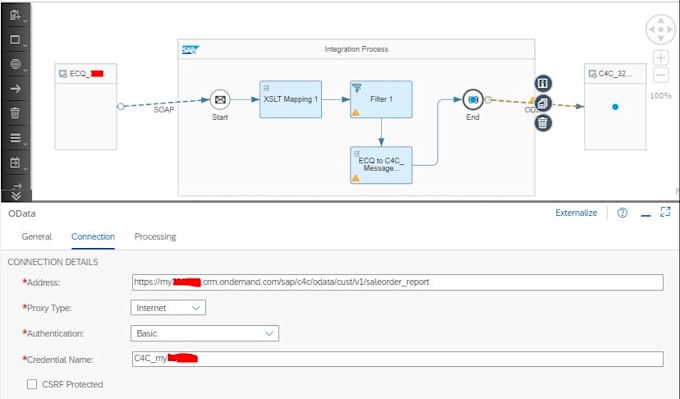Viewport: 680px width, 399px height.
Task: Select the XSLT Mapping 1 step
Action: [x=291, y=99]
